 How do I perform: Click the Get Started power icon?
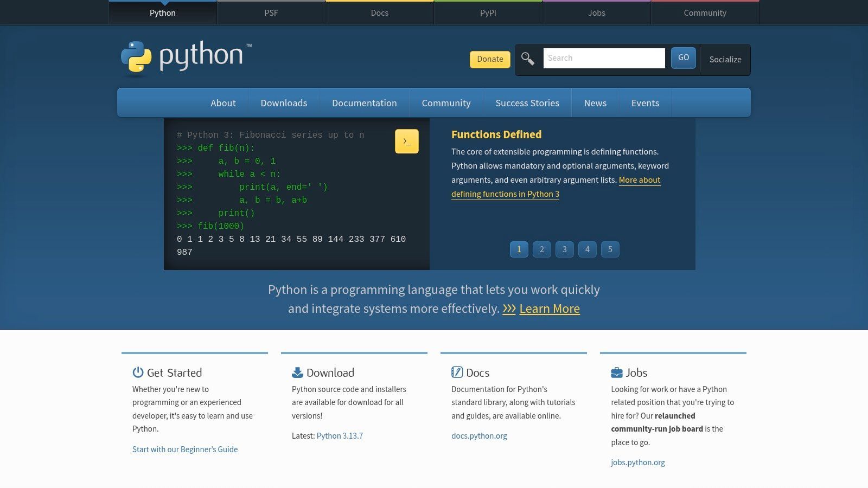click(x=138, y=373)
